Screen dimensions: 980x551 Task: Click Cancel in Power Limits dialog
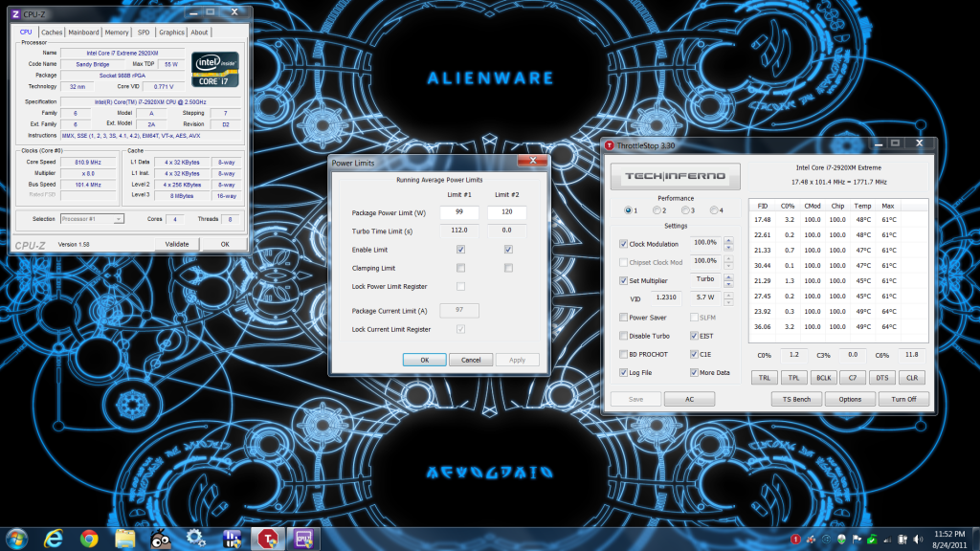pos(471,360)
